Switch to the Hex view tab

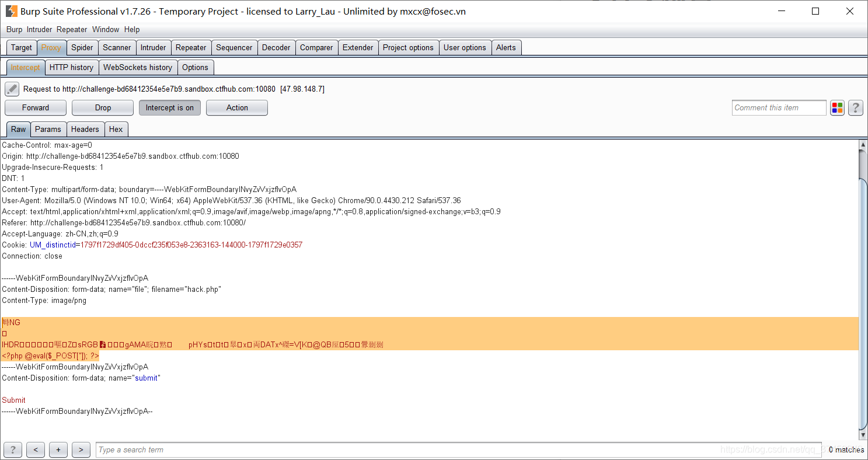116,129
